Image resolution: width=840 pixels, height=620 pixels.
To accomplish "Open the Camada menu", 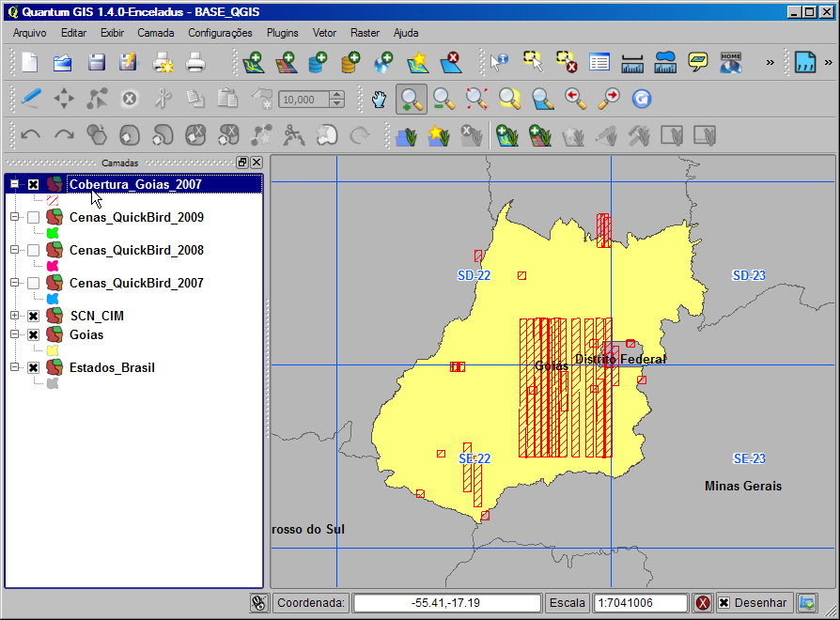I will pyautogui.click(x=155, y=33).
